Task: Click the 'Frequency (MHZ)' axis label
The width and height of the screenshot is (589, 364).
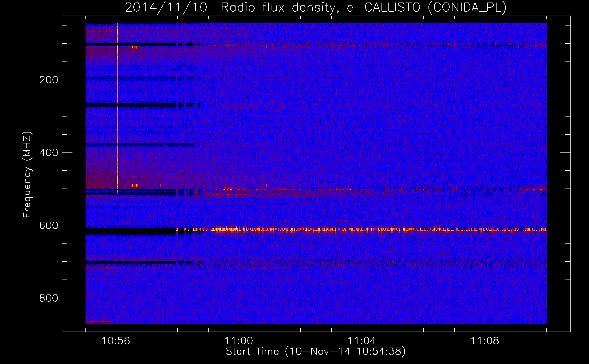Action: pos(27,175)
